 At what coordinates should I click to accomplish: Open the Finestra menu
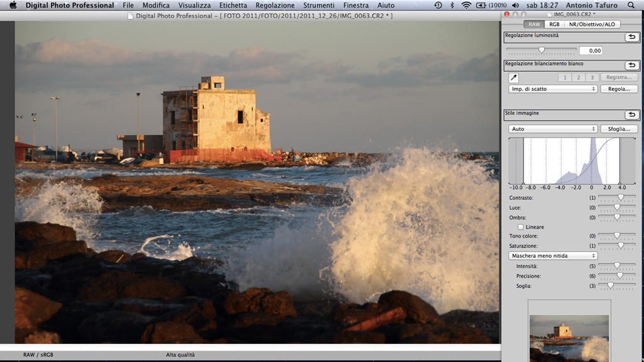coord(356,5)
